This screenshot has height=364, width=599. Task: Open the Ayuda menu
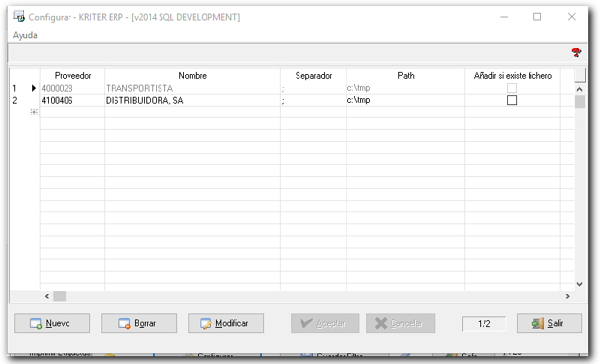[25, 35]
